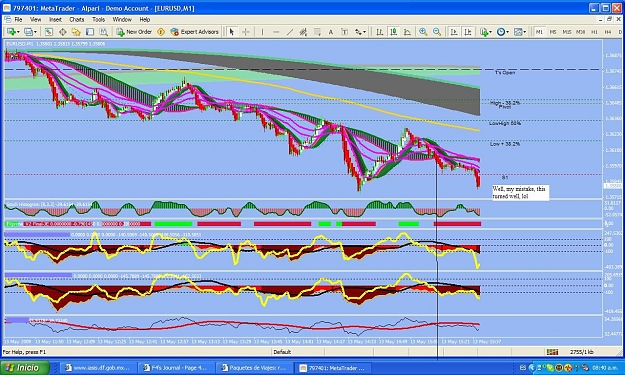The width and height of the screenshot is (625, 375).
Task: Click the 2755/1 kb connection status indicator
Action: (x=582, y=352)
